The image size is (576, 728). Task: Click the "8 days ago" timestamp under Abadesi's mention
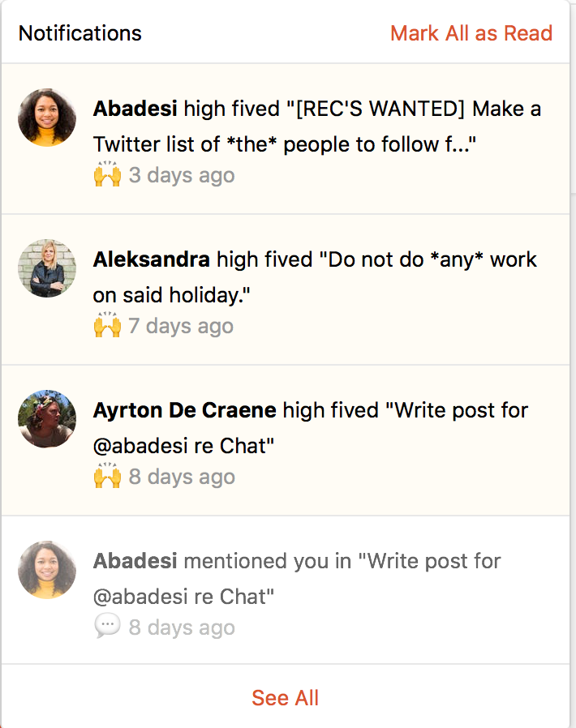click(182, 627)
